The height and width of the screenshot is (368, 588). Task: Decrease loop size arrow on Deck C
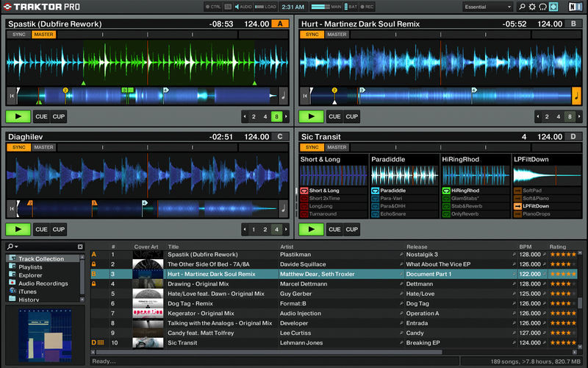245,230
